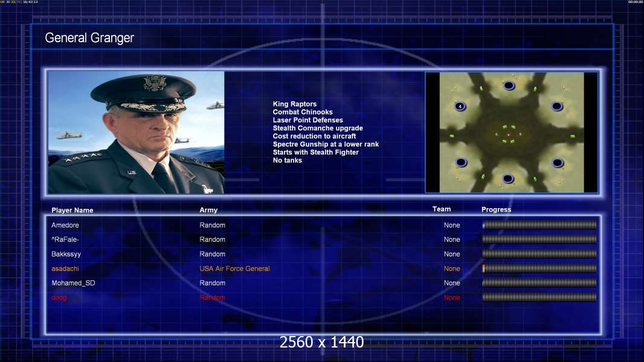644x362 pixels.
Task: Click the Laser Point Defenses line
Action: (308, 120)
